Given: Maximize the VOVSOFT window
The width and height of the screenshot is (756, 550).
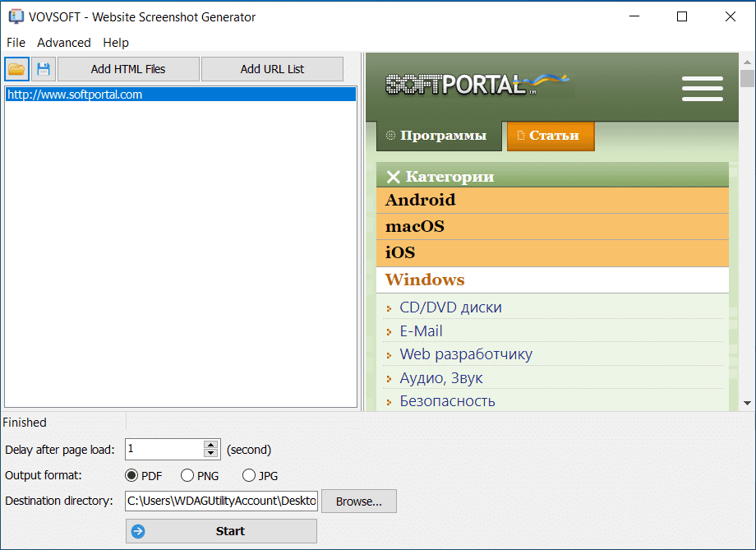Looking at the screenshot, I should tap(682, 16).
